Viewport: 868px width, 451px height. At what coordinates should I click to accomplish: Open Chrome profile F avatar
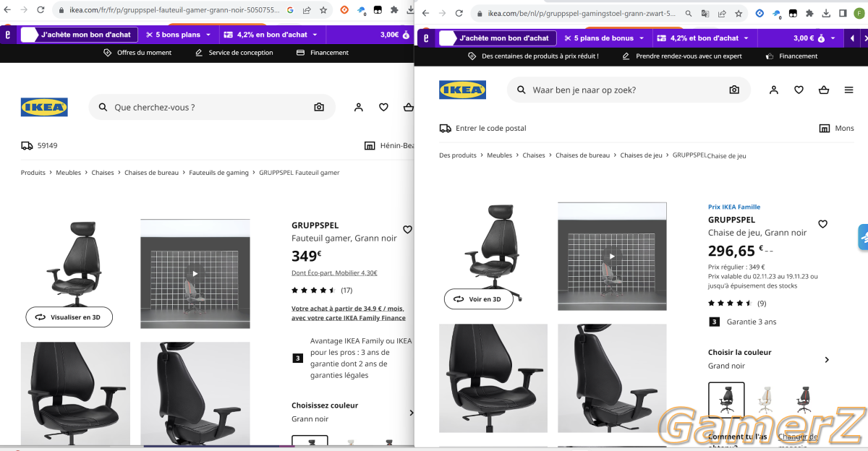pyautogui.click(x=859, y=14)
